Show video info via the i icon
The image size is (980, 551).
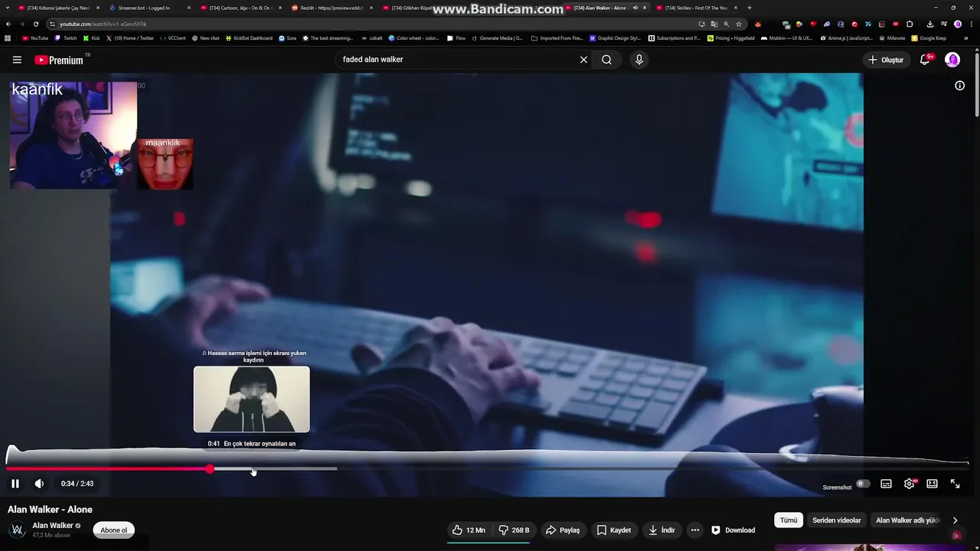click(959, 86)
